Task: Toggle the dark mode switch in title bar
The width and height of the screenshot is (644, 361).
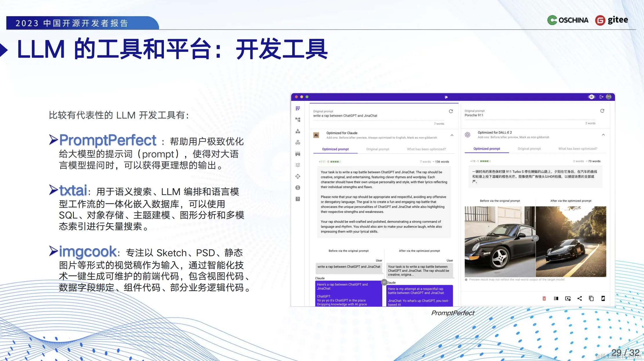Action: tap(591, 97)
